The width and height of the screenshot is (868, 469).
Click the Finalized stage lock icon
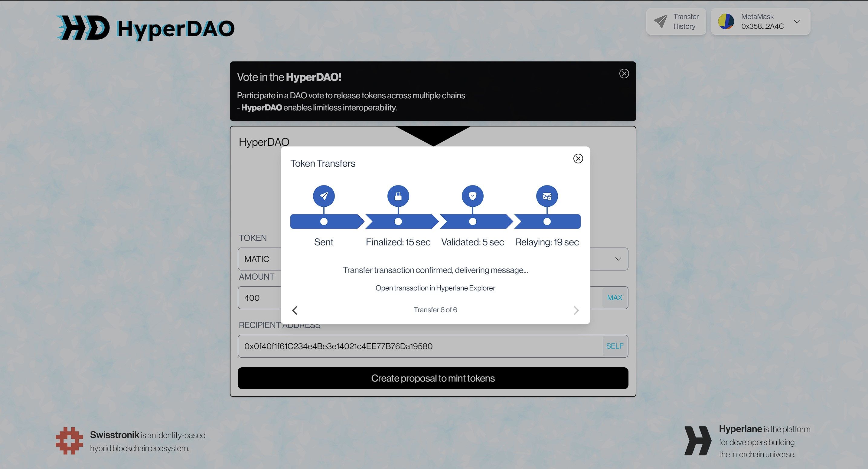click(x=398, y=196)
